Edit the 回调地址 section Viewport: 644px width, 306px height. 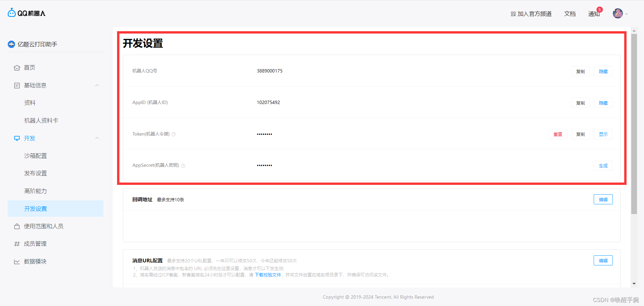(x=603, y=199)
